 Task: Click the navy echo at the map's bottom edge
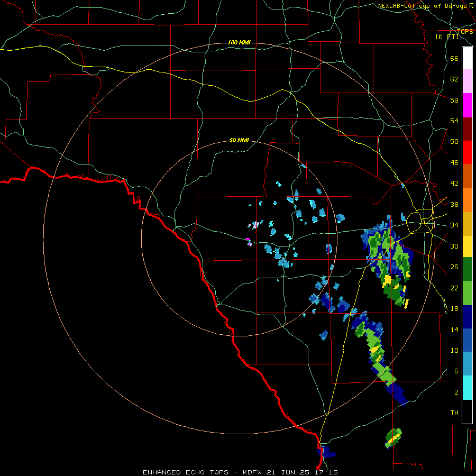coord(326,452)
